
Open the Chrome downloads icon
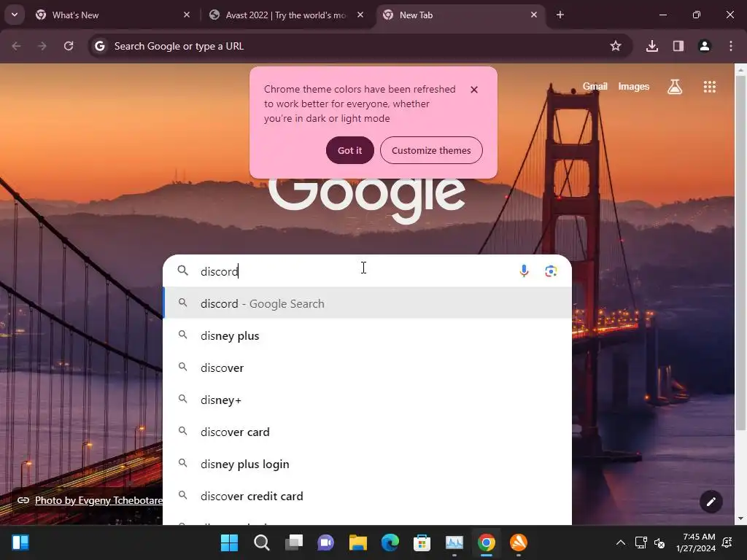pos(651,46)
